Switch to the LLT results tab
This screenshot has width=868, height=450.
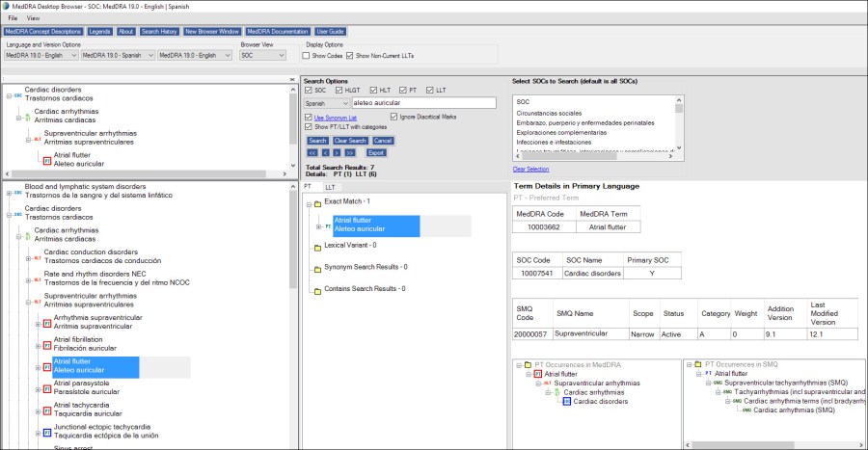[x=330, y=186]
